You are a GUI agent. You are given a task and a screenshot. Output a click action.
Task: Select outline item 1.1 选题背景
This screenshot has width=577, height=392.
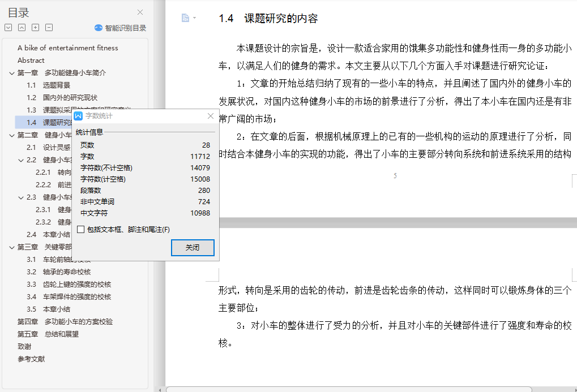[48, 85]
